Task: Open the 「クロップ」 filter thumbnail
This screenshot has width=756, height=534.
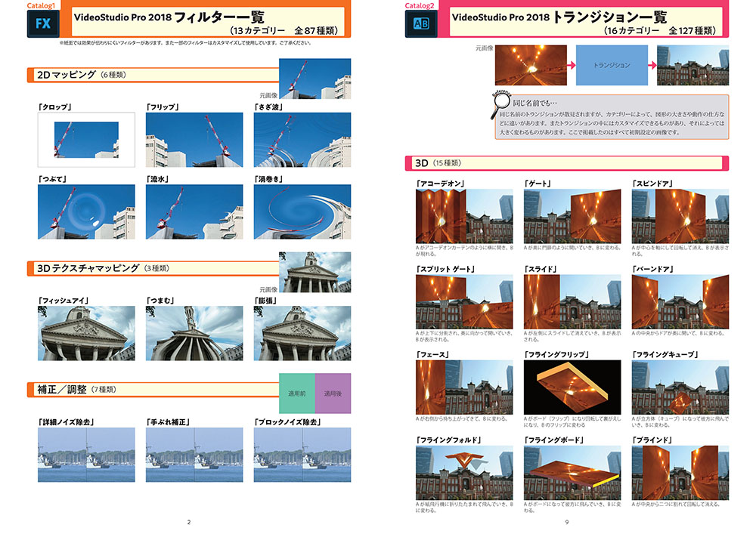Action: click(86, 140)
